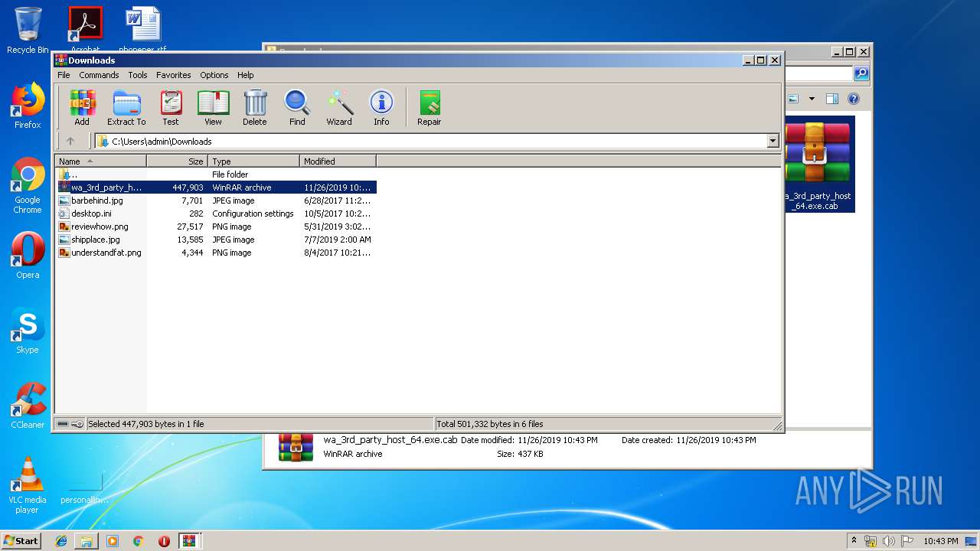Open the Tools menu
Image resolution: width=980 pixels, height=551 pixels.
tap(138, 75)
